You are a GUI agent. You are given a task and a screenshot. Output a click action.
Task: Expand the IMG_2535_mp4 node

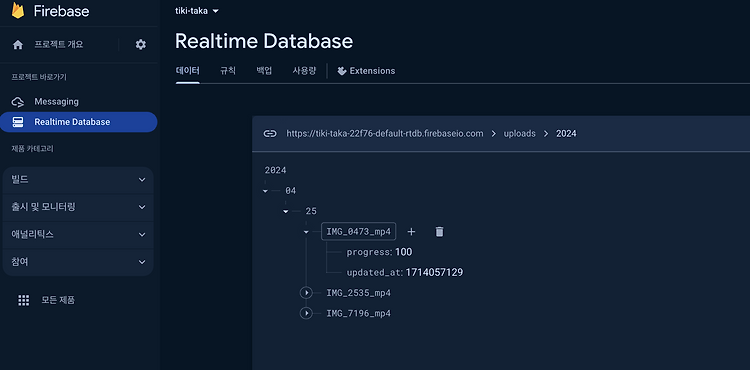(x=306, y=293)
